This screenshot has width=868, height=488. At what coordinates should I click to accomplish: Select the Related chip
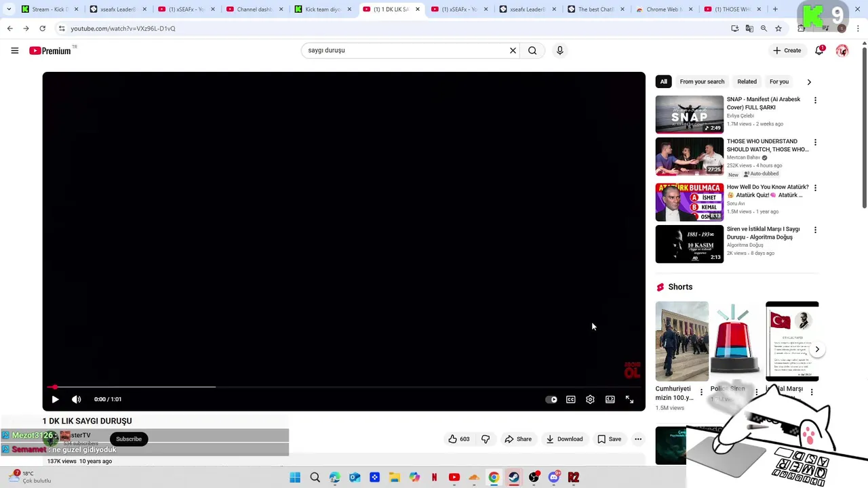coord(747,81)
